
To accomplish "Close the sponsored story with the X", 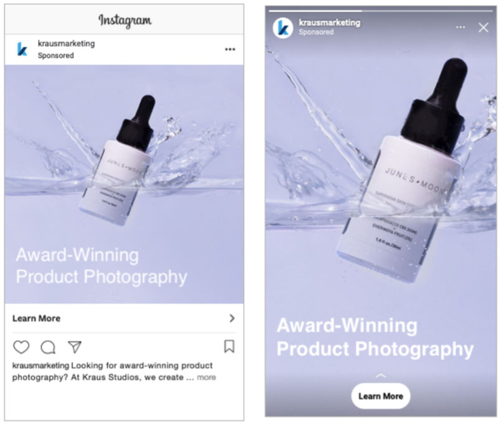I will pyautogui.click(x=483, y=27).
